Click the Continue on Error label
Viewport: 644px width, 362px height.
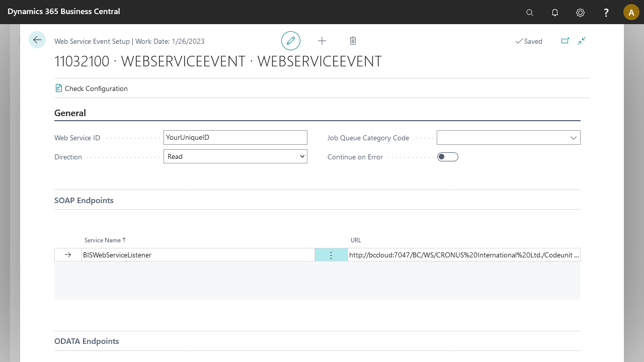click(355, 157)
